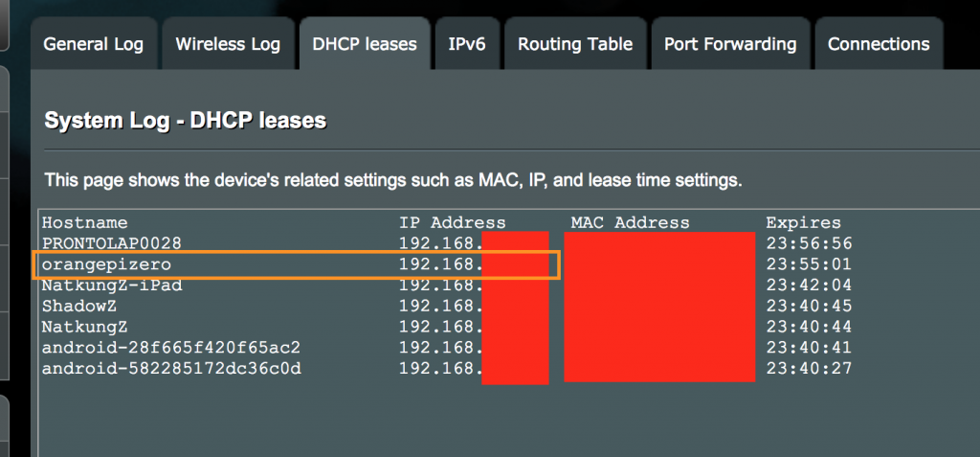Viewport: 980px width, 457px height.
Task: Select the ShadowZ hostname entry
Action: [x=78, y=307]
